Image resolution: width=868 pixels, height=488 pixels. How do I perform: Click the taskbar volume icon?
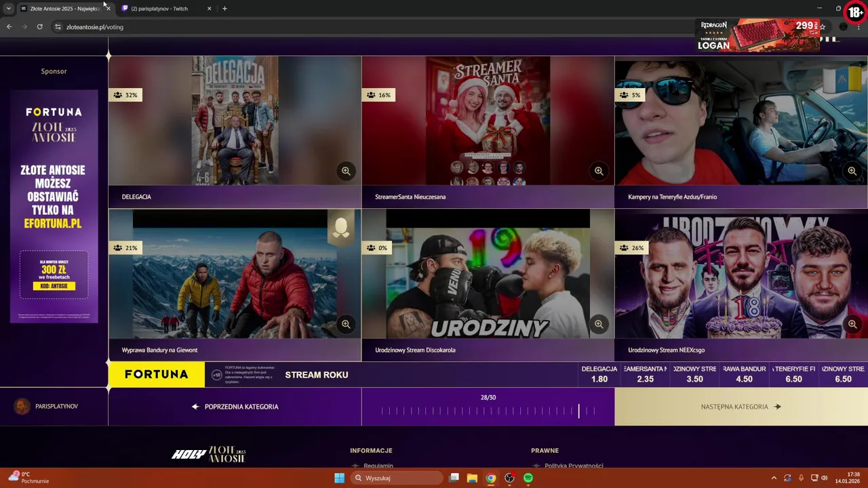coord(825,478)
